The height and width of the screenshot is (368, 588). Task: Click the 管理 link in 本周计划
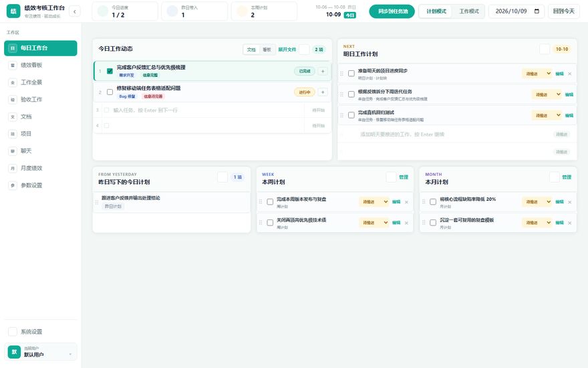pos(404,177)
